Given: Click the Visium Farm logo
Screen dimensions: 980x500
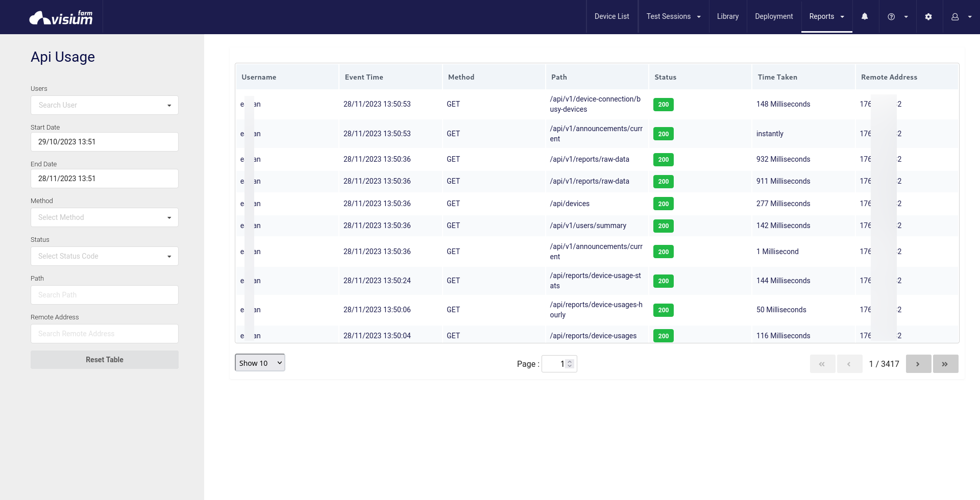Looking at the screenshot, I should point(61,17).
